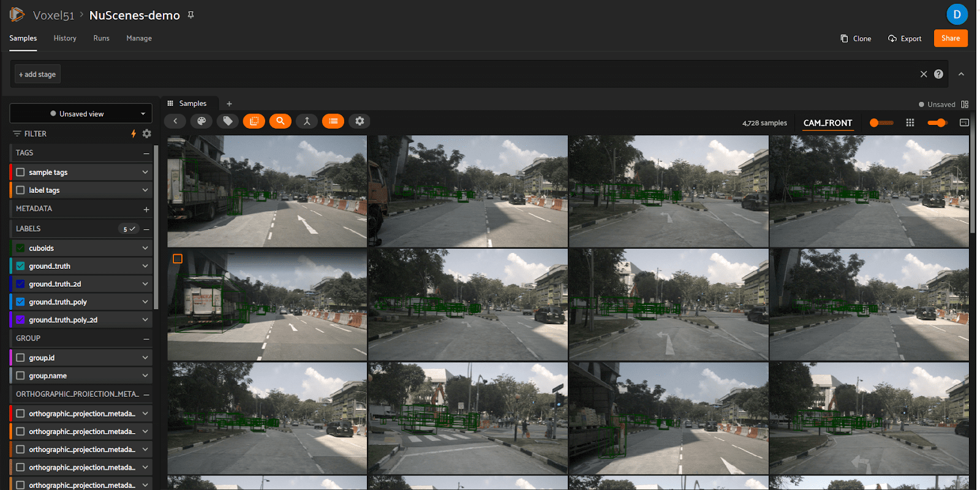Image resolution: width=980 pixels, height=490 pixels.
Task: Toggle the cuboids checkbox
Action: pos(20,248)
